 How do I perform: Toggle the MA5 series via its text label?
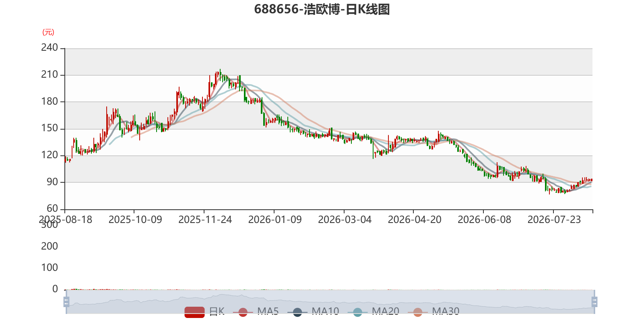click(x=268, y=311)
